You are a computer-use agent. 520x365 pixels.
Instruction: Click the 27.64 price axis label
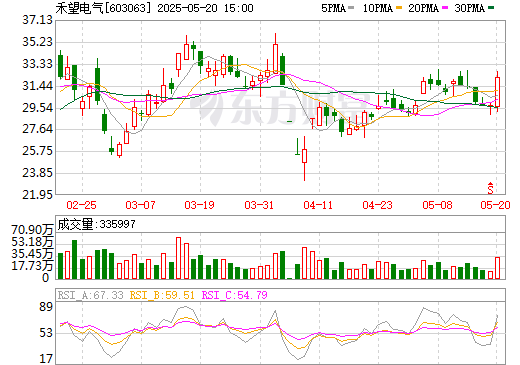[37, 129]
